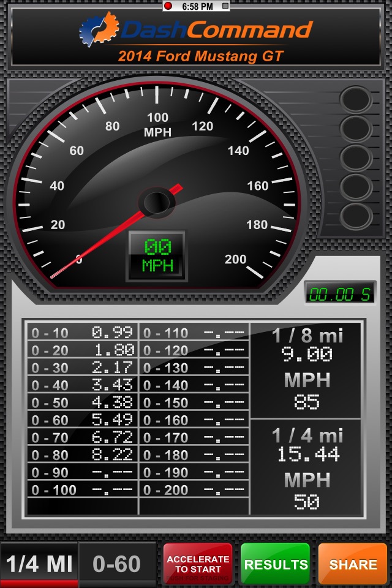Click the red recording dot in status bar
The image size is (392, 588).
[168, 6]
